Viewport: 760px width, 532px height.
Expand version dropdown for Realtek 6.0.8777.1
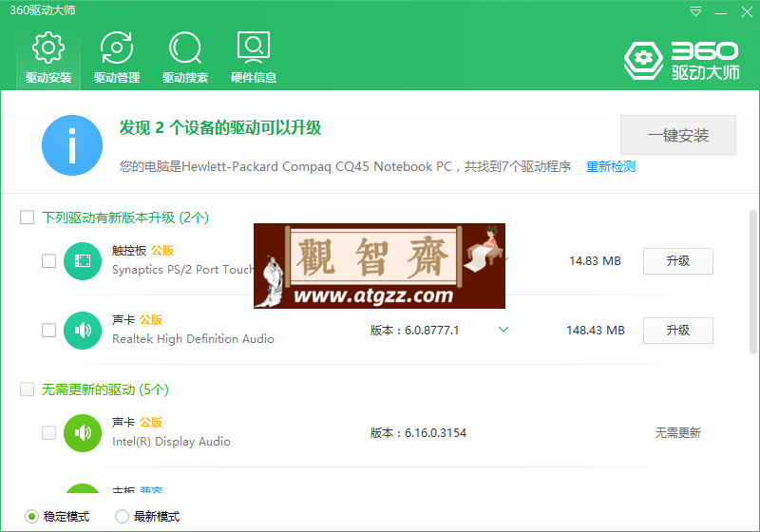click(503, 330)
